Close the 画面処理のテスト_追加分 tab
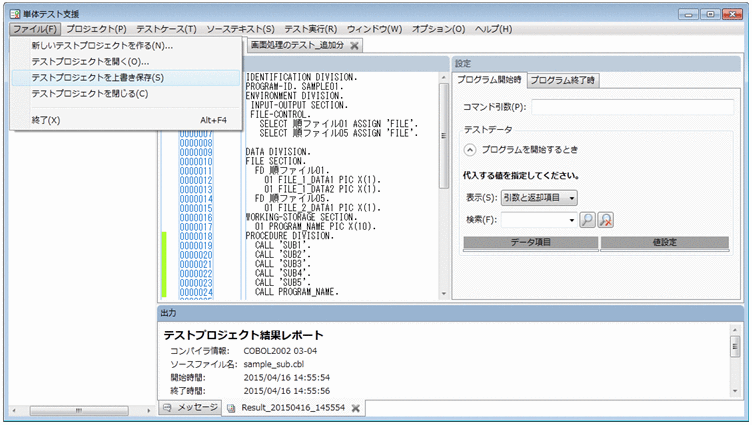The height and width of the screenshot is (425, 752). click(354, 46)
